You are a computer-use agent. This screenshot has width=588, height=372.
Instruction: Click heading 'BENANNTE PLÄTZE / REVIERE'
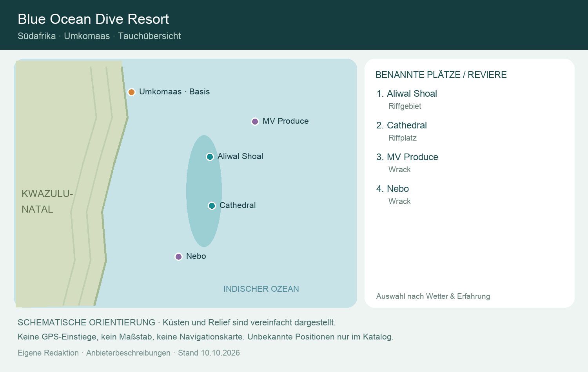click(441, 75)
